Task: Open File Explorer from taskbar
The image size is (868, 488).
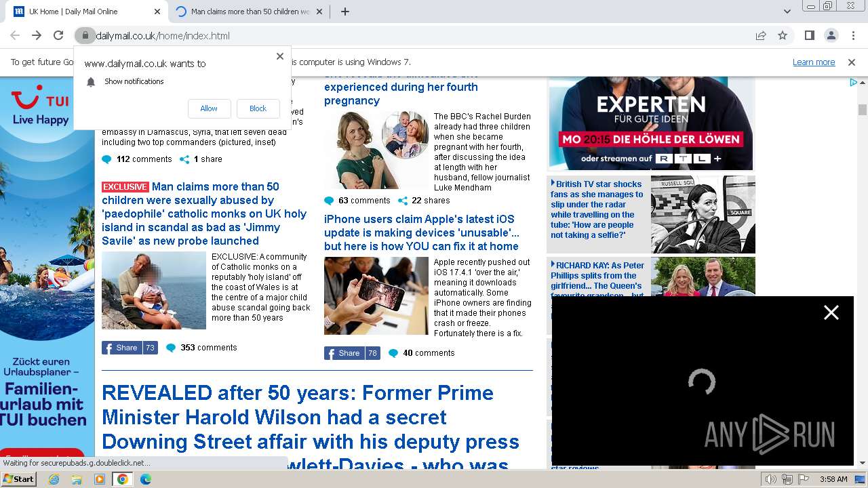Action: point(77,479)
